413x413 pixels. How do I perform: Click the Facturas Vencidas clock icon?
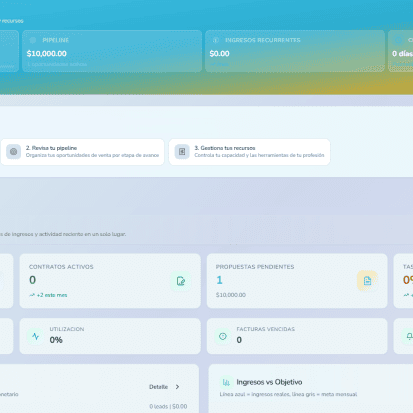click(x=223, y=336)
